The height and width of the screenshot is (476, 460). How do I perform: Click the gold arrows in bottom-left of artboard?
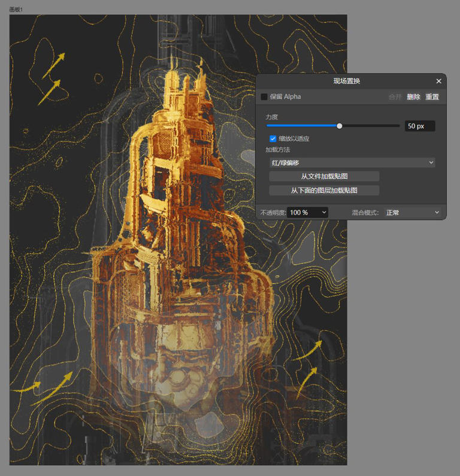pos(51,387)
